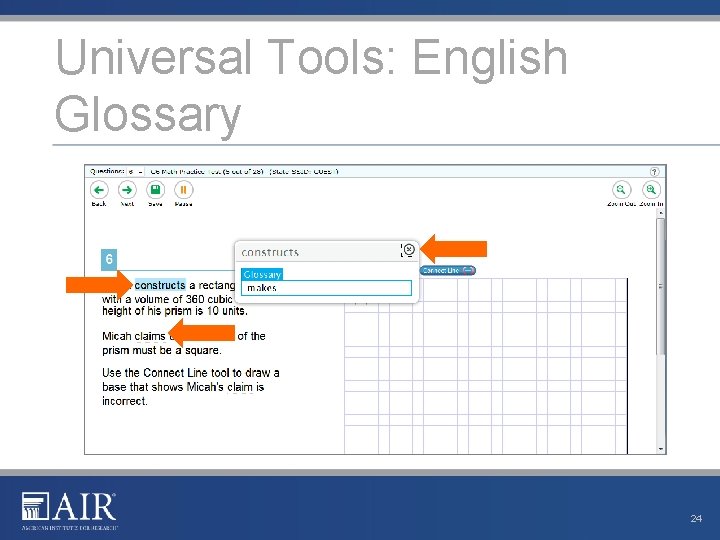Select the Glossary tab in the popup

coord(262,274)
